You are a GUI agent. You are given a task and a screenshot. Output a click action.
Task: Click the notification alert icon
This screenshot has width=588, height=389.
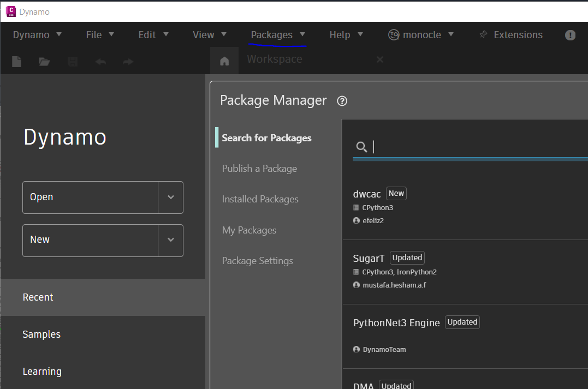[570, 35]
